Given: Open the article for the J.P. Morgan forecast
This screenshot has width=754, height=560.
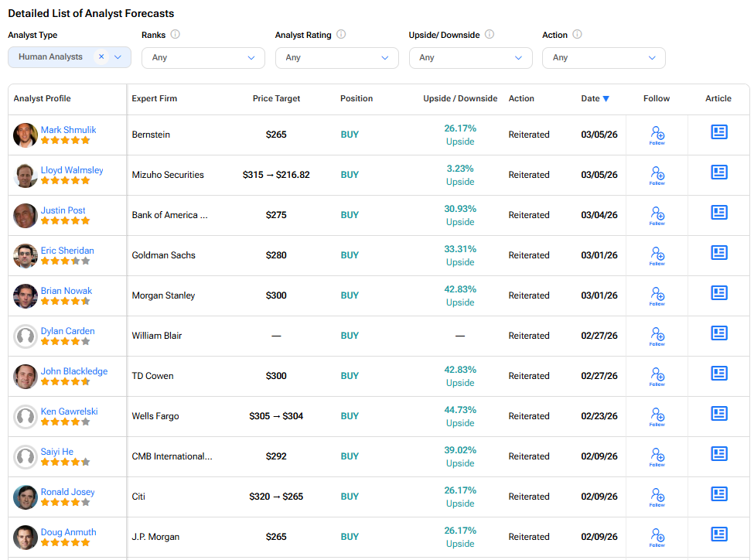Looking at the screenshot, I should (718, 534).
